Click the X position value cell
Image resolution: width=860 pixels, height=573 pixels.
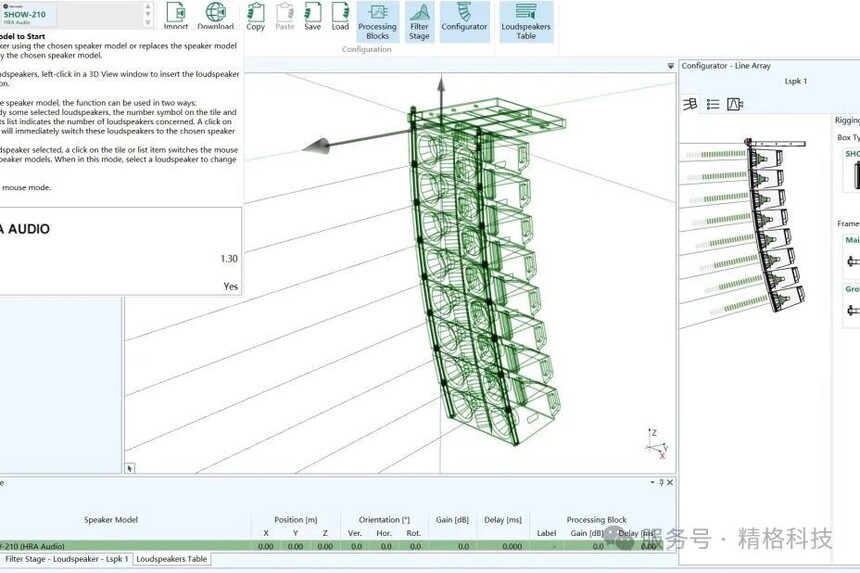pos(265,546)
